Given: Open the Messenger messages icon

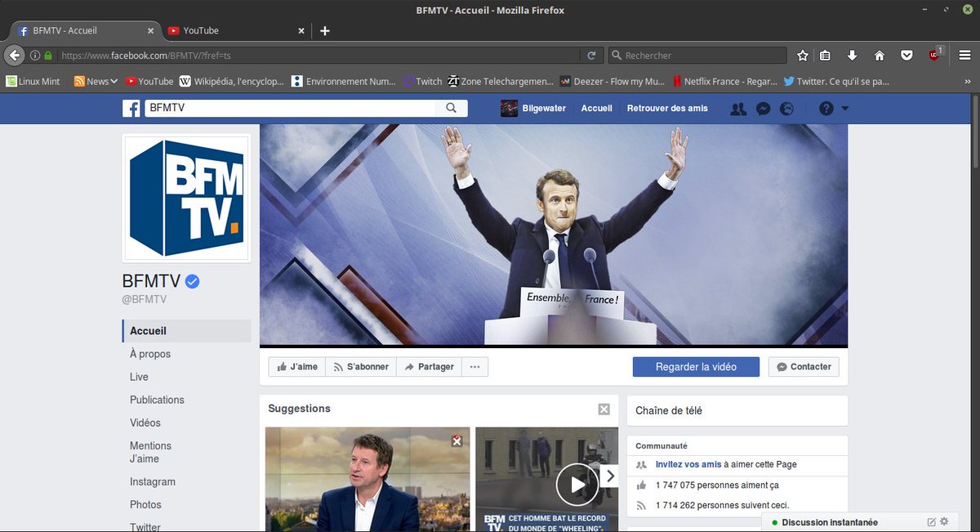Looking at the screenshot, I should (763, 108).
